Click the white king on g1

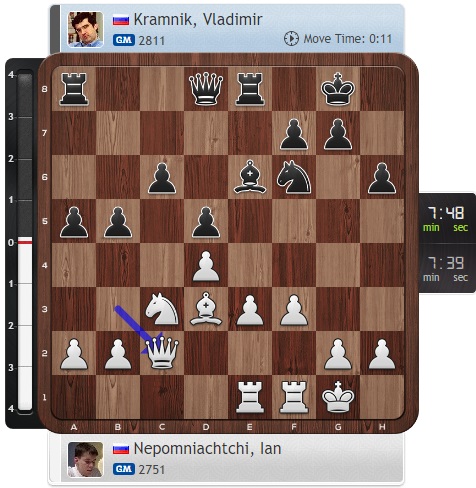338,397
